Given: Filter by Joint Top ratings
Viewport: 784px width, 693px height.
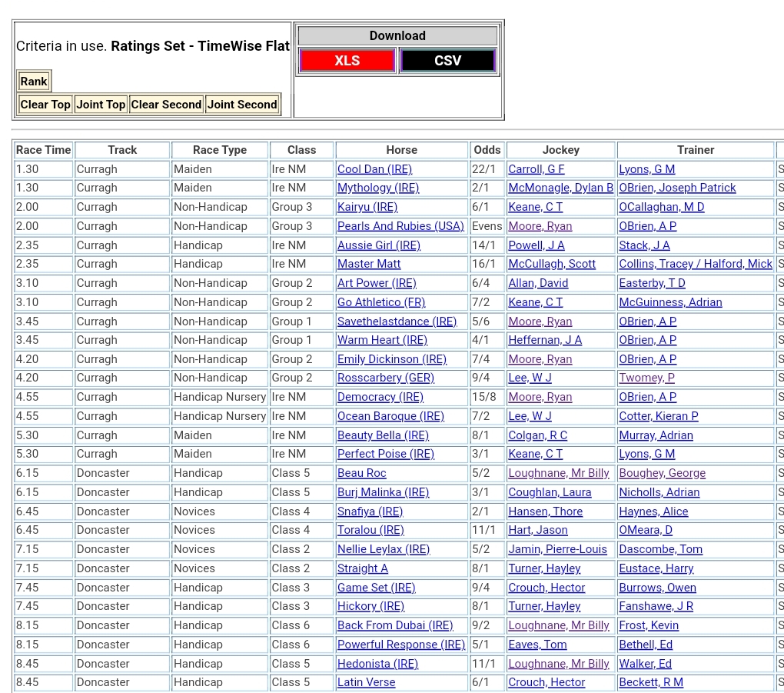Looking at the screenshot, I should (x=100, y=105).
